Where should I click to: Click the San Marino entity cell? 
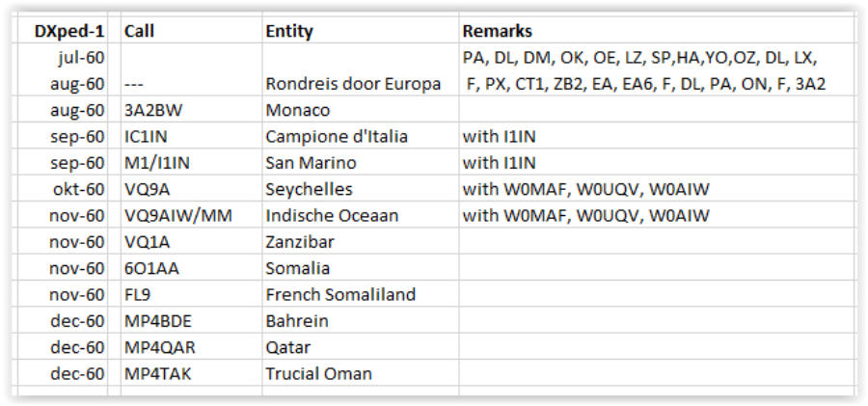pyautogui.click(x=311, y=163)
